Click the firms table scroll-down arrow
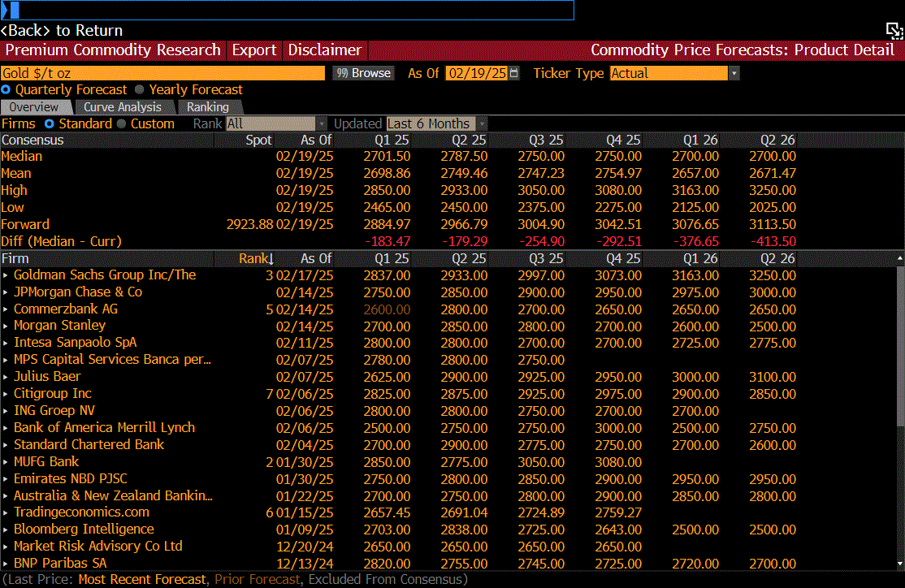 (x=900, y=564)
